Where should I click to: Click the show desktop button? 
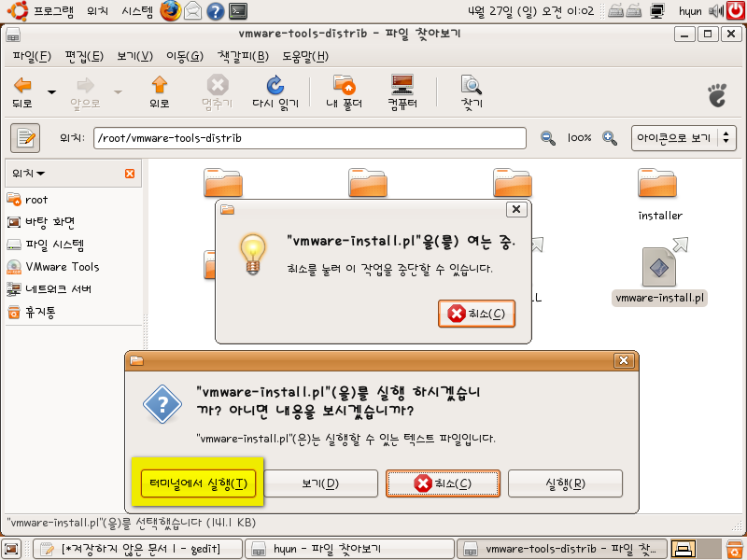(11, 549)
